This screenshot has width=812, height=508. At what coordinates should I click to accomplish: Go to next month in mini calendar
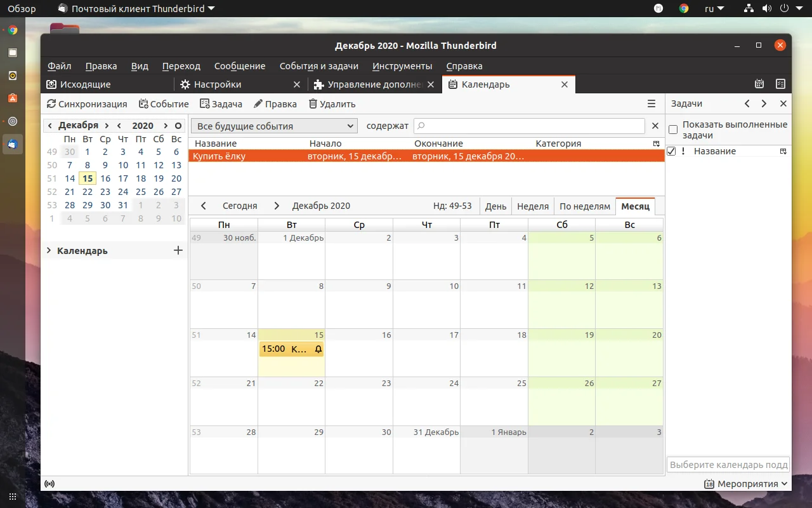pos(107,126)
